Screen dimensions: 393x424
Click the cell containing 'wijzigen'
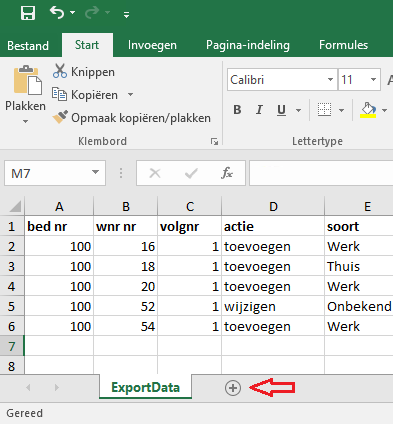(x=273, y=306)
